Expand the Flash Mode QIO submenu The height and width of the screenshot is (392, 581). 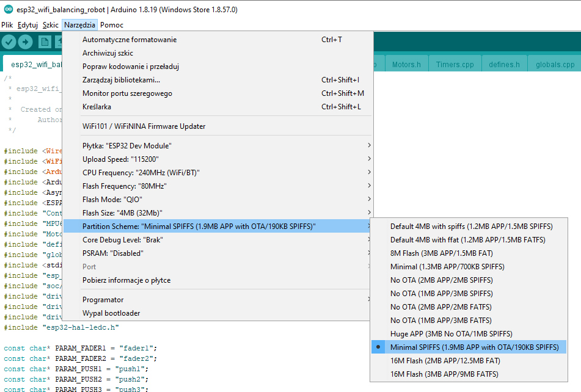217,200
